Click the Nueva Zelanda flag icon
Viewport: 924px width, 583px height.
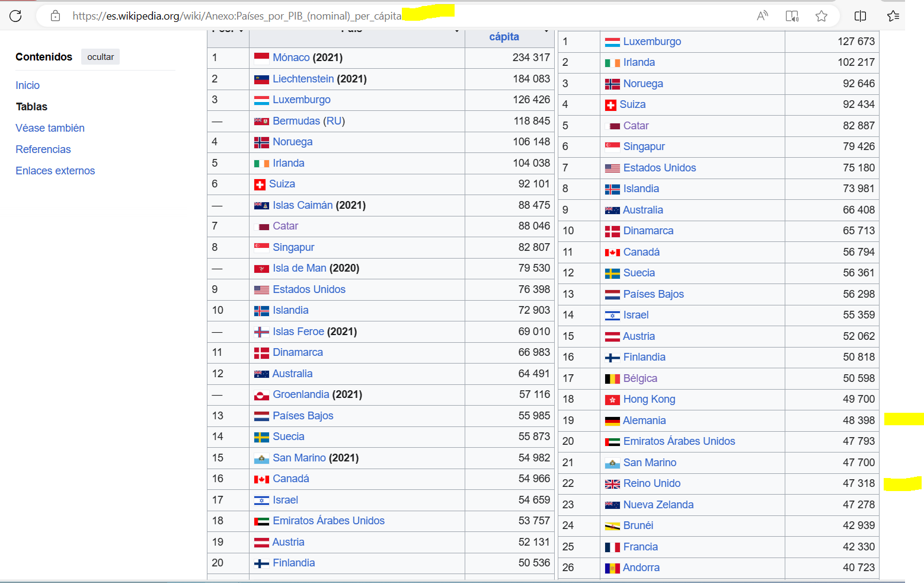click(612, 505)
